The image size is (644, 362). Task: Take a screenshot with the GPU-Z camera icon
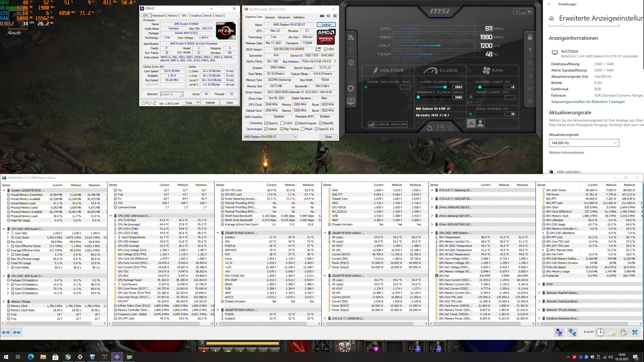[322, 16]
